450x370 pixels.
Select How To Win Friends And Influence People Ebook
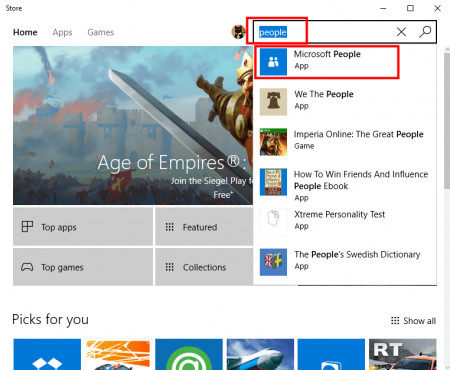click(361, 180)
